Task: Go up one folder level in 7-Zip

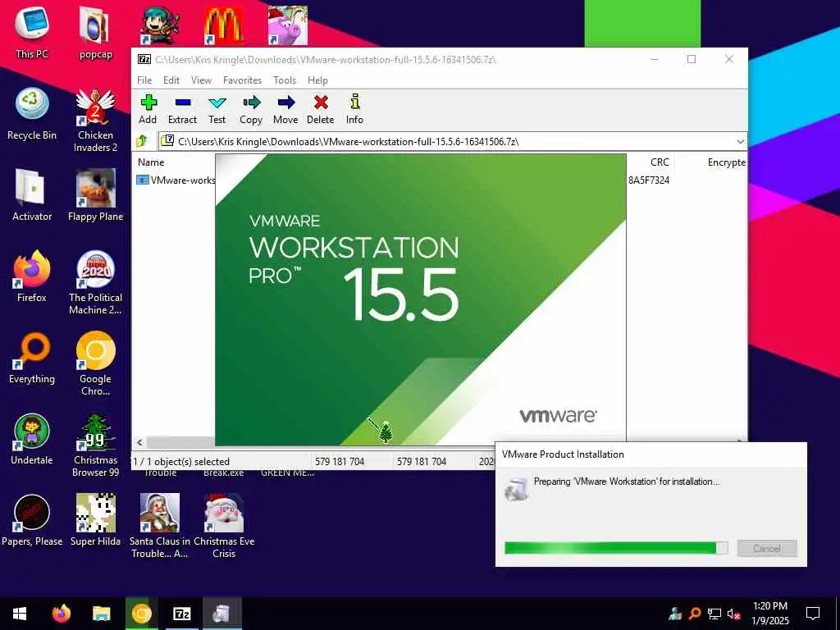Action: click(x=143, y=141)
